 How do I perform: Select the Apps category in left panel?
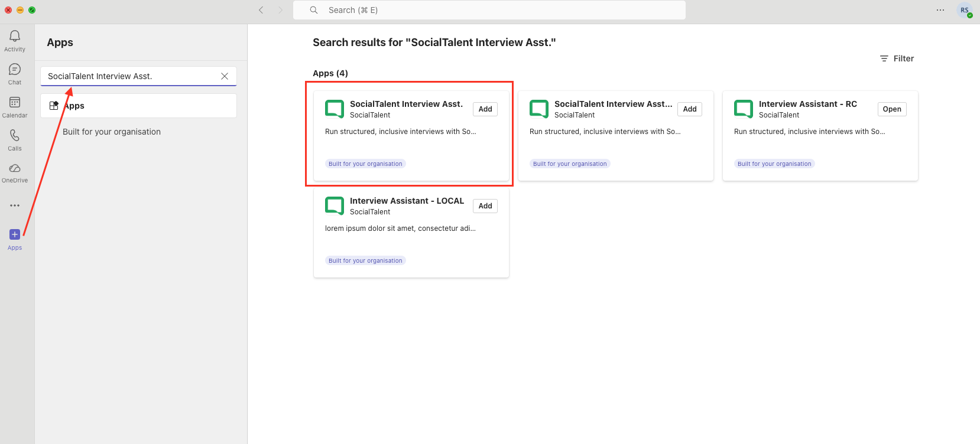tap(138, 106)
